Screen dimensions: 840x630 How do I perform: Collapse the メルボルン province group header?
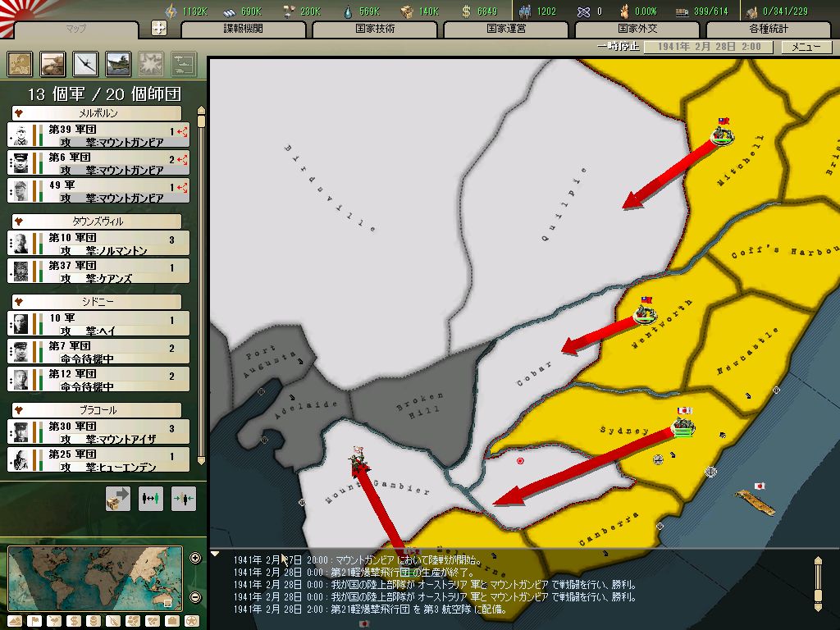(97, 113)
